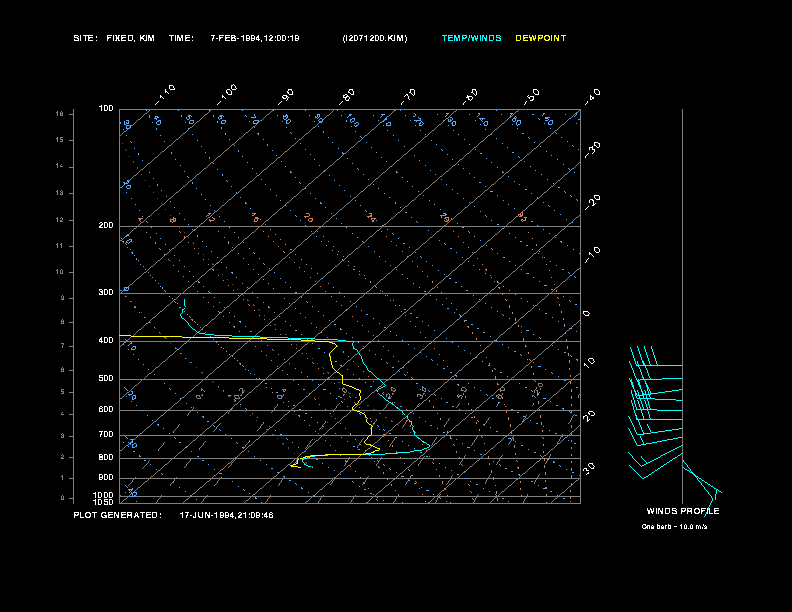Click the 11 km mark on height axis
792x612 pixels.
(60, 246)
